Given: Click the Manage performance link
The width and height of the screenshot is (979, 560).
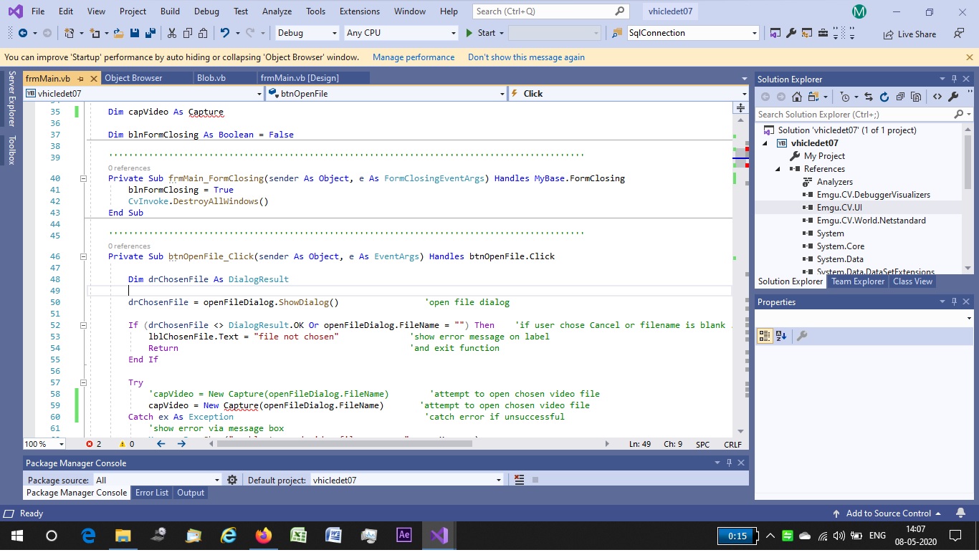Looking at the screenshot, I should pyautogui.click(x=414, y=57).
